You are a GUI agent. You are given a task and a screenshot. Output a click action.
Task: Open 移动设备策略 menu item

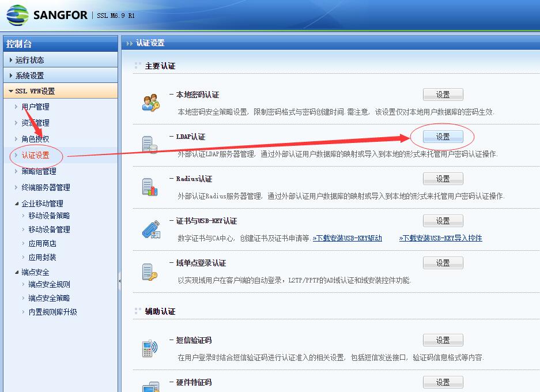pyautogui.click(x=49, y=216)
